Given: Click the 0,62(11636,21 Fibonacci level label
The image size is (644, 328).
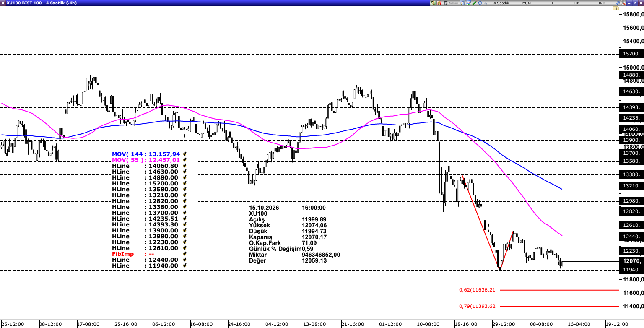Looking at the screenshot, I should click(477, 290).
